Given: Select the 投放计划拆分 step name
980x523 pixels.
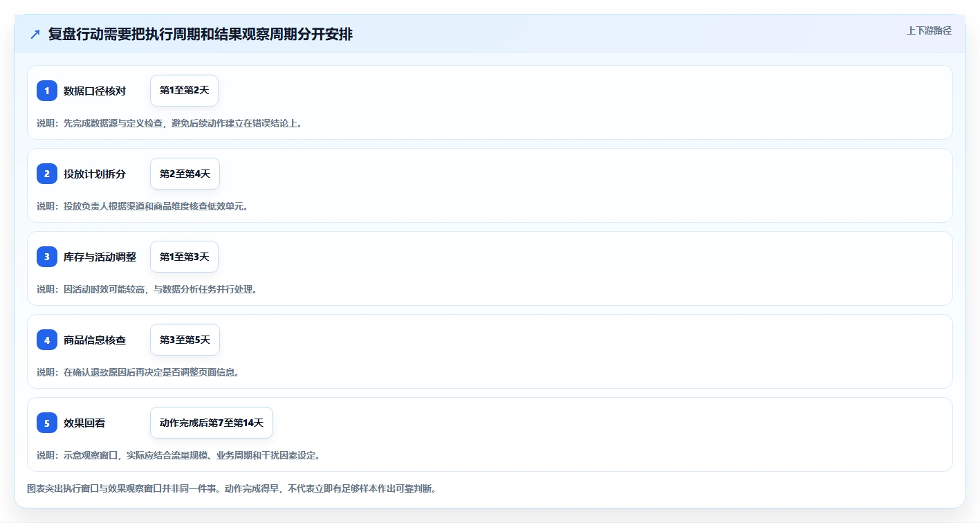Looking at the screenshot, I should [95, 174].
